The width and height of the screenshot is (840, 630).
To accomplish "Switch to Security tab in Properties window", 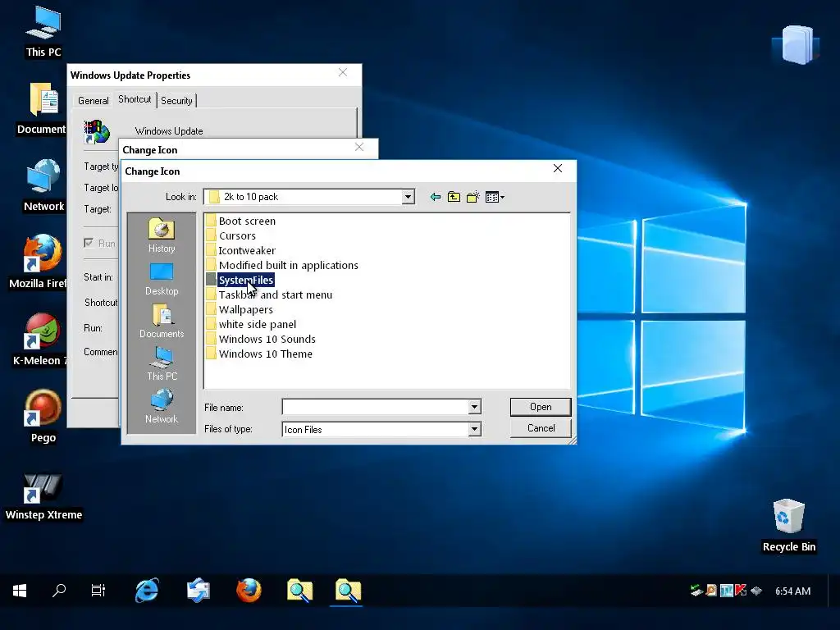I will (176, 101).
